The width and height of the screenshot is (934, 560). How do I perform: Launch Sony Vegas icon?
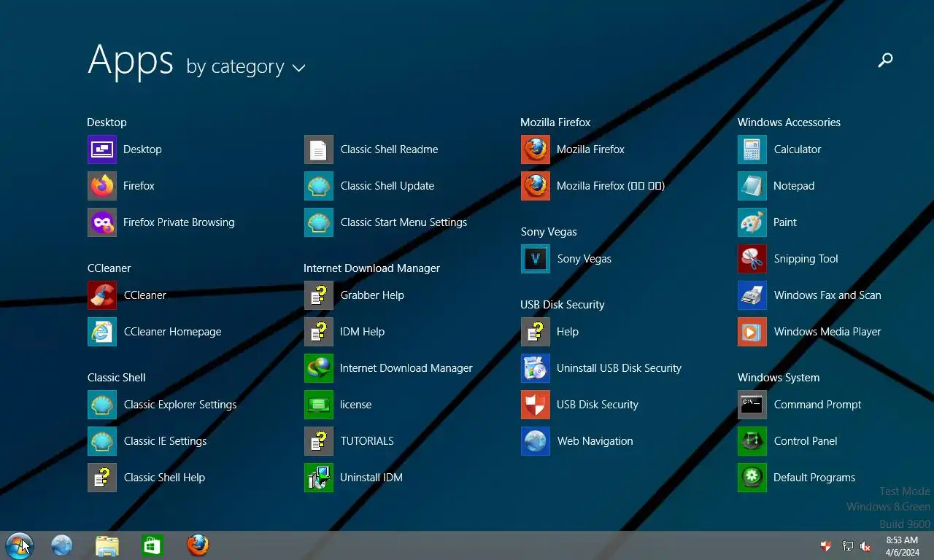coord(536,259)
